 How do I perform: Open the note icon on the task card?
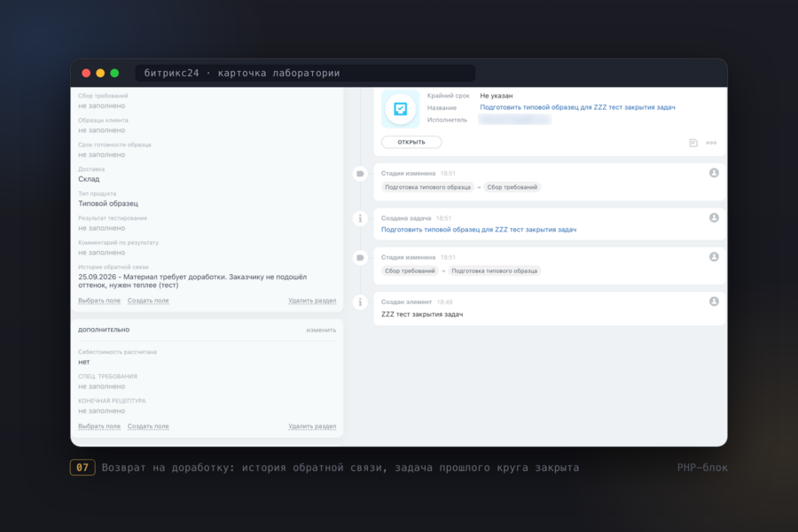tap(693, 143)
